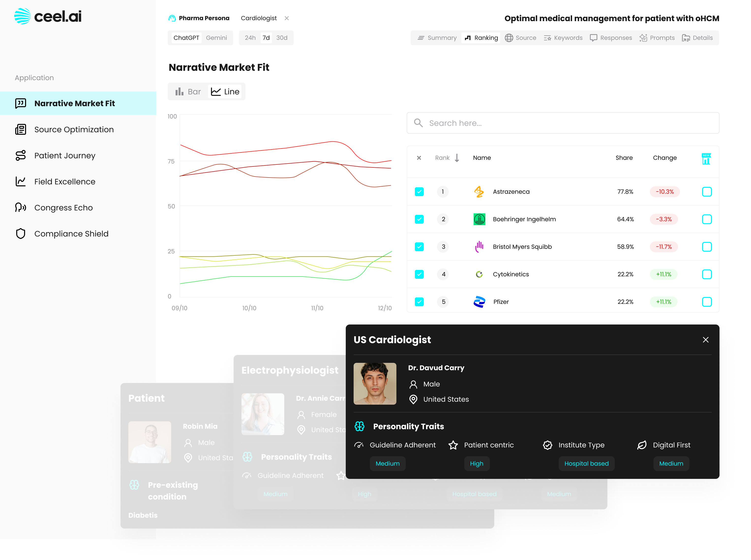Click the Pharma Persona headset icon
The height and width of the screenshot is (560, 751).
(x=172, y=18)
